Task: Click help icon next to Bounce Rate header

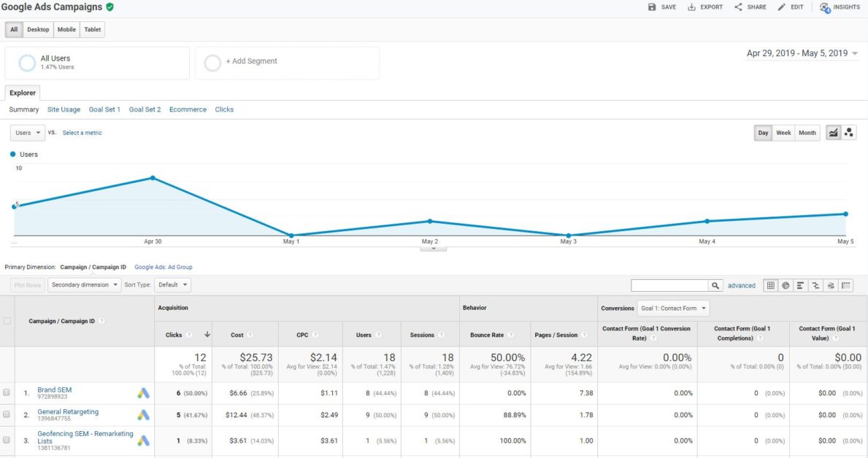Action: click(510, 335)
